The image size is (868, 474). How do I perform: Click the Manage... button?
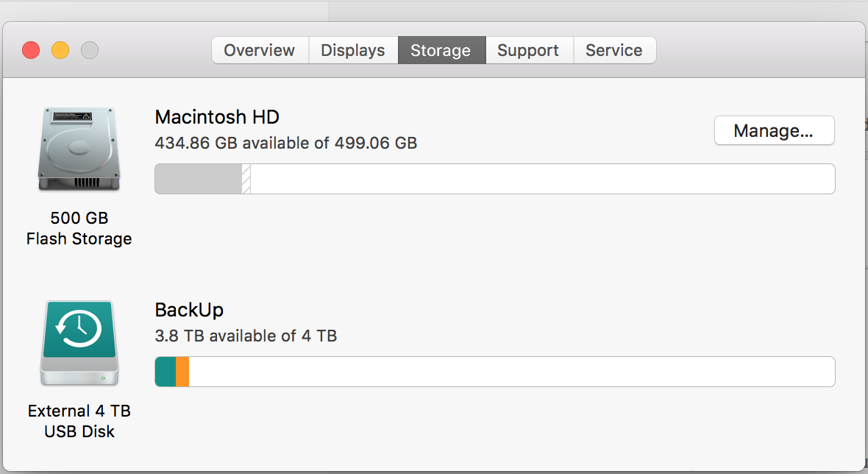point(774,131)
